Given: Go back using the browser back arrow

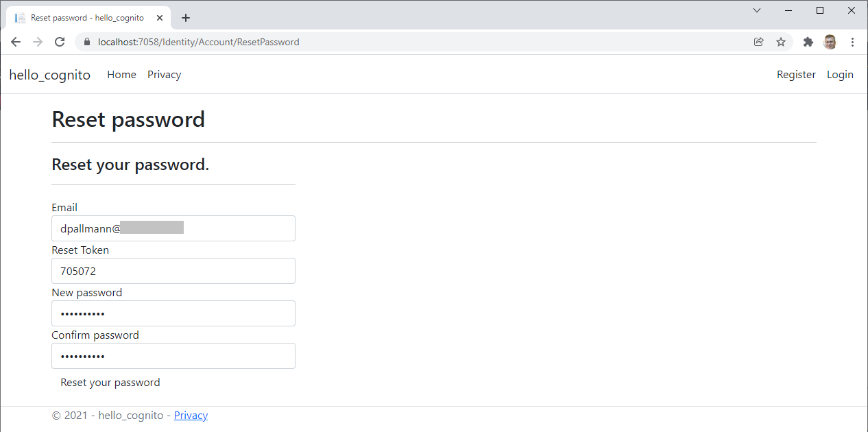Looking at the screenshot, I should click(x=16, y=42).
